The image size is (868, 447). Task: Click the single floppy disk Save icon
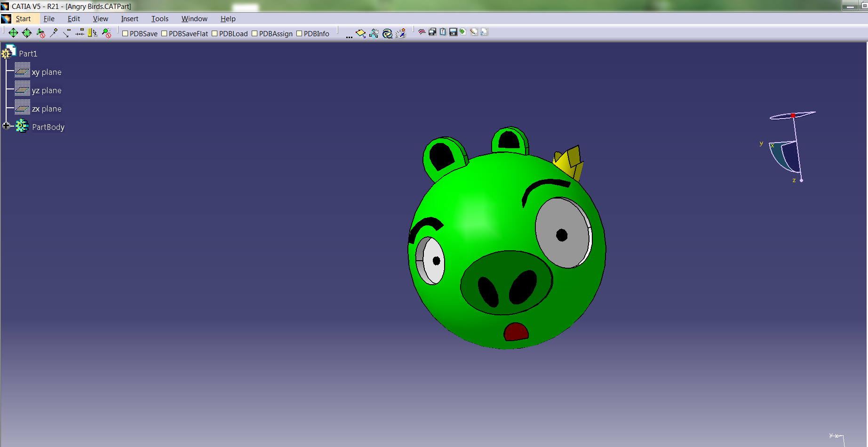[x=453, y=32]
